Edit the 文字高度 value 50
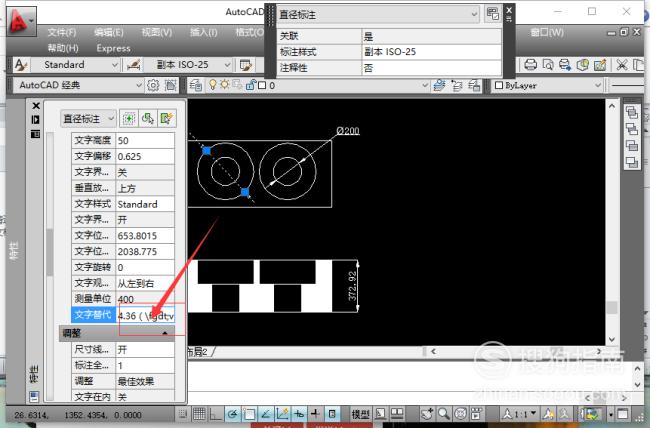The image size is (650, 428). (146, 141)
